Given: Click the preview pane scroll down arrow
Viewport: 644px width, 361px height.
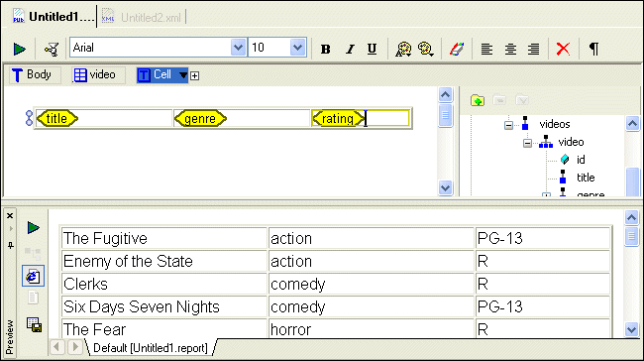Looking at the screenshot, I should pyautogui.click(x=632, y=329).
